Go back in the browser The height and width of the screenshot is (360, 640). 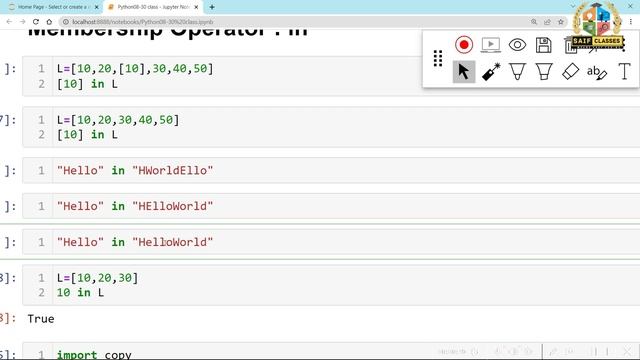[x=9, y=22]
